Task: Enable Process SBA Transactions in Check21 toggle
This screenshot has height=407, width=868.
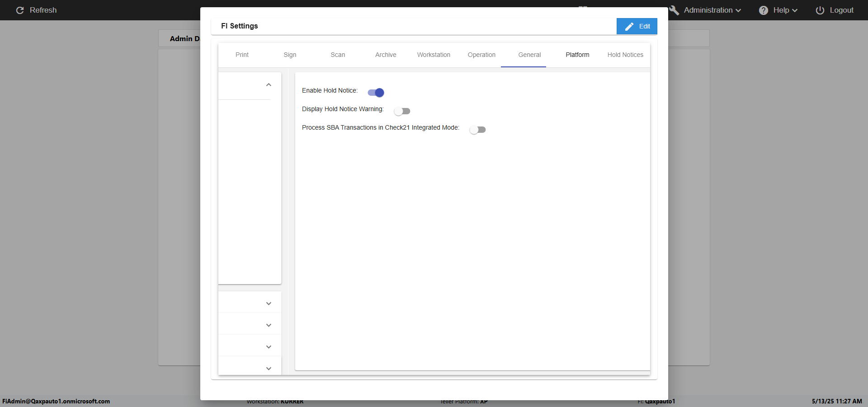Action: pyautogui.click(x=477, y=130)
